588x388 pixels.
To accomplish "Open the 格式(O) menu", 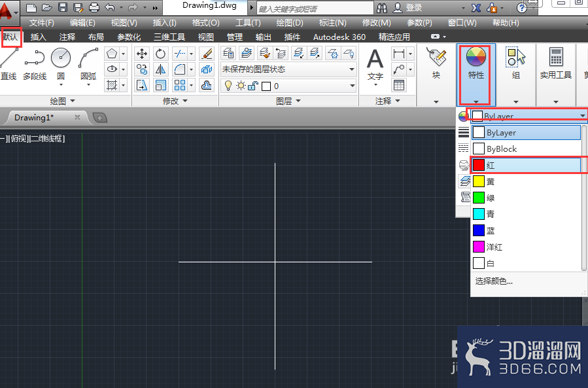I will pyautogui.click(x=205, y=23).
